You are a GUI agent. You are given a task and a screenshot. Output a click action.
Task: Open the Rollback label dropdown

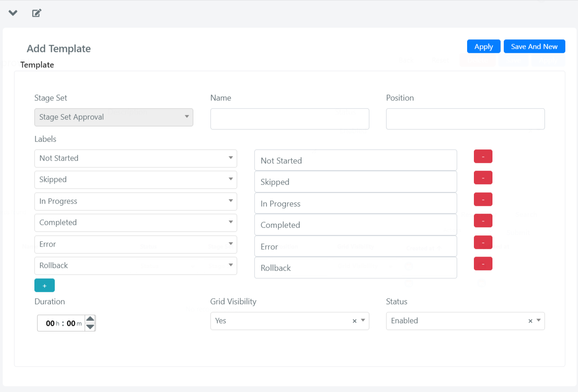(x=135, y=266)
